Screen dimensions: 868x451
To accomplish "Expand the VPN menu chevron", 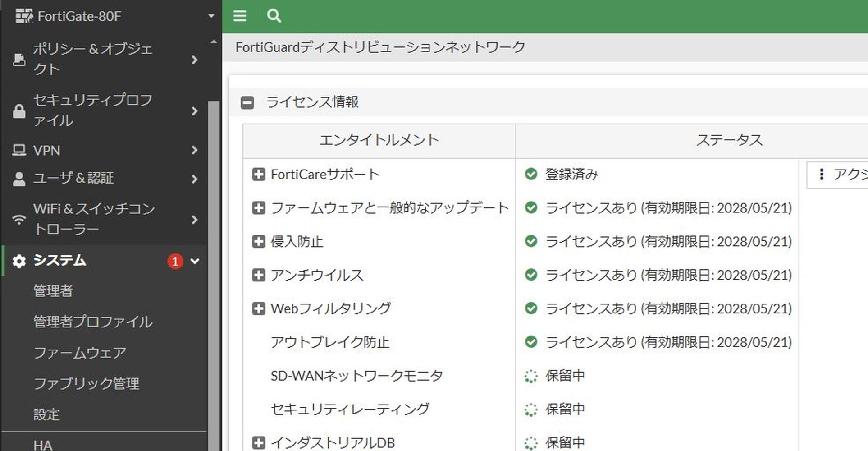I will tap(195, 150).
